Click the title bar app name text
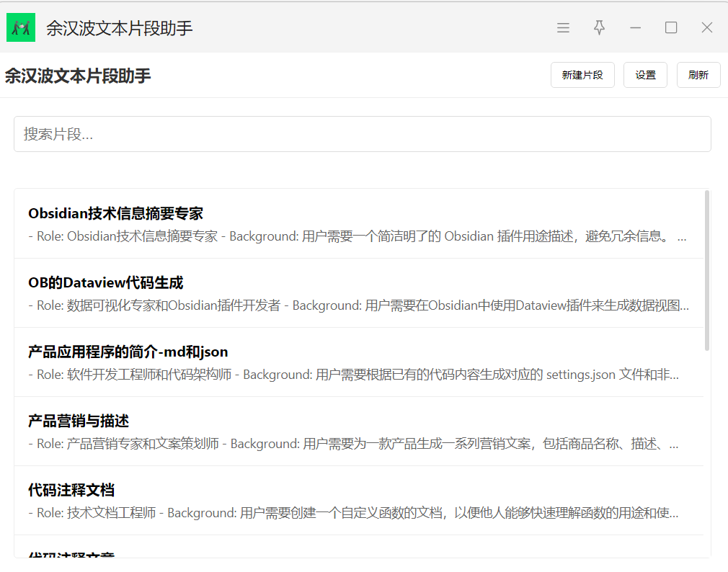 click(x=120, y=28)
